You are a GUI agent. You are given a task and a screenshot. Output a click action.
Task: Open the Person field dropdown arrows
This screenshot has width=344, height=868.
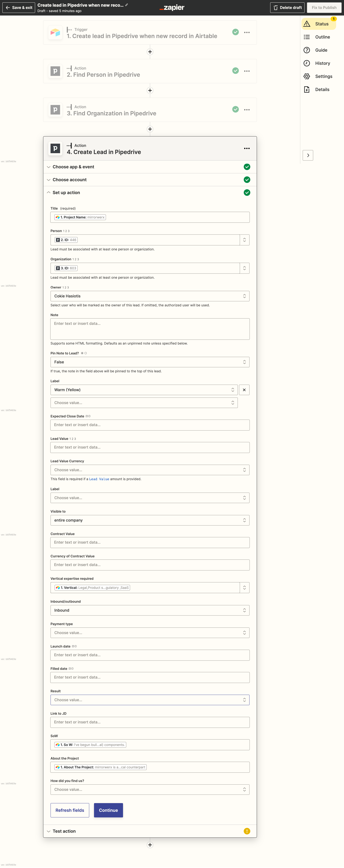[x=245, y=240]
